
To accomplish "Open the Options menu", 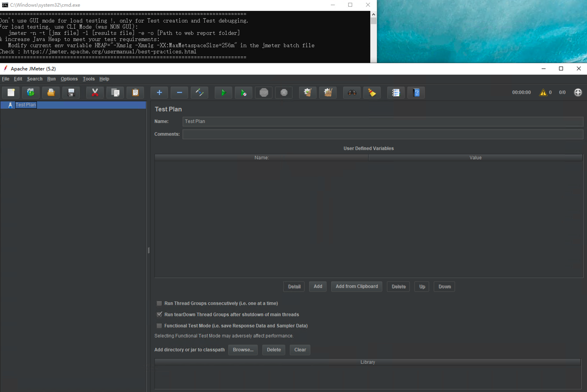I will coord(69,79).
